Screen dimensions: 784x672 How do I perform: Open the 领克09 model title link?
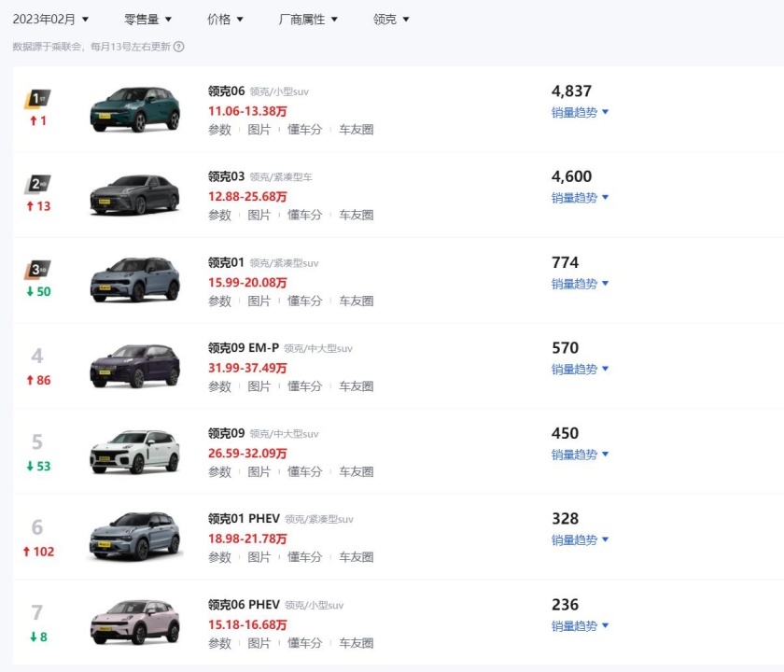227,433
